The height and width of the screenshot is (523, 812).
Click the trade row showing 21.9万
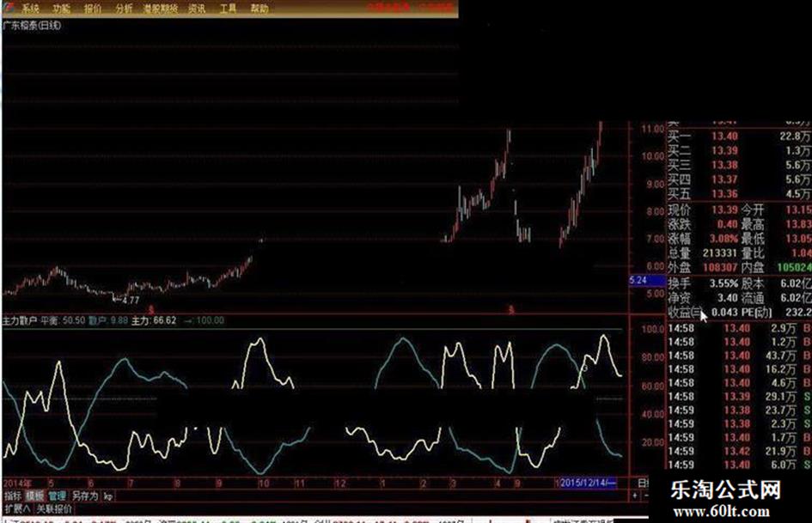click(740, 451)
